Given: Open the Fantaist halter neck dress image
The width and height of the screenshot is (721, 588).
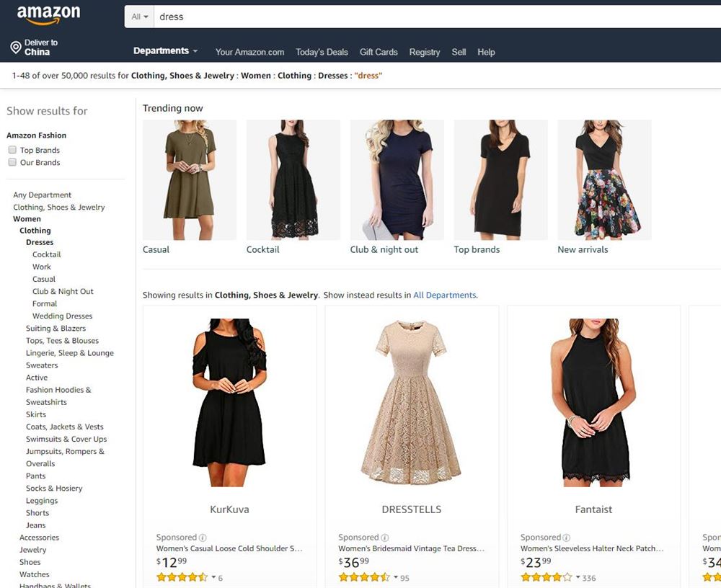Looking at the screenshot, I should click(x=593, y=402).
